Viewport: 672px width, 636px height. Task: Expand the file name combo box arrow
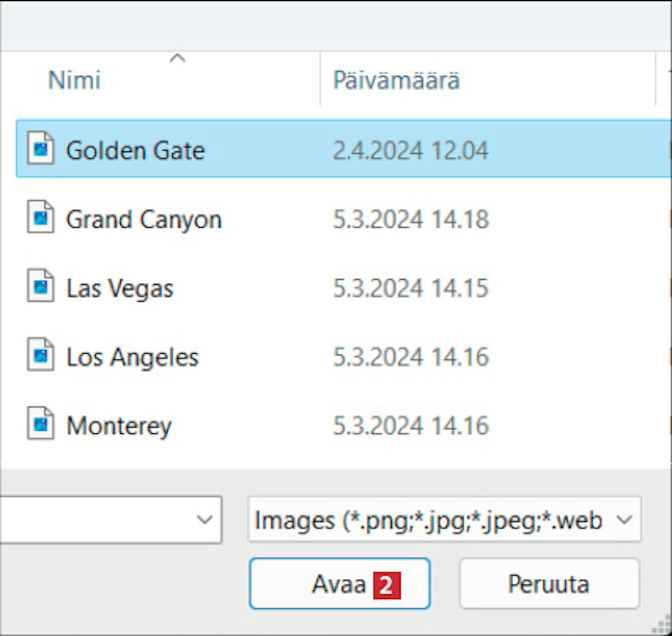[205, 520]
